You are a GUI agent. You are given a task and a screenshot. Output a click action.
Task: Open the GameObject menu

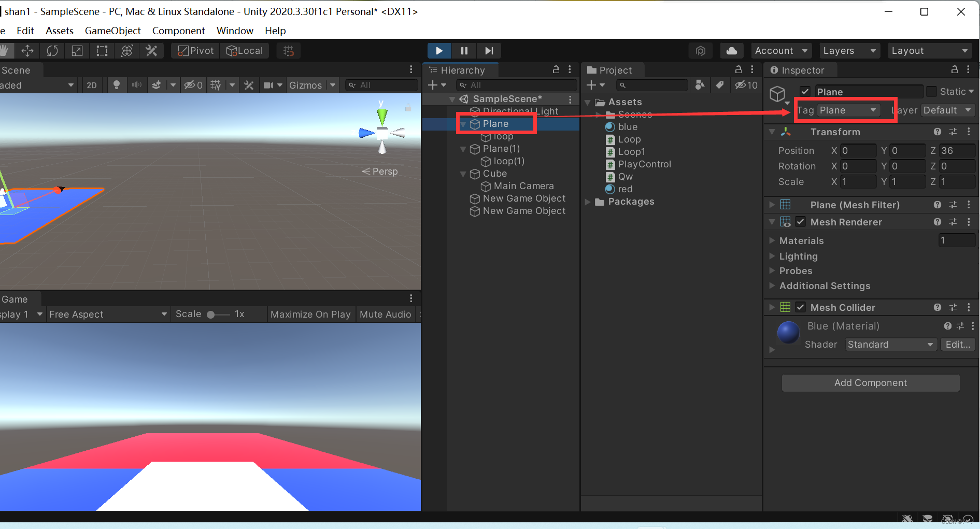coord(112,31)
